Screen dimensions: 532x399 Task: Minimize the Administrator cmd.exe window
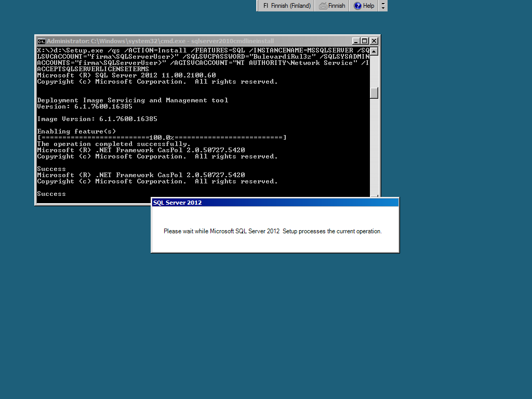tap(355, 41)
